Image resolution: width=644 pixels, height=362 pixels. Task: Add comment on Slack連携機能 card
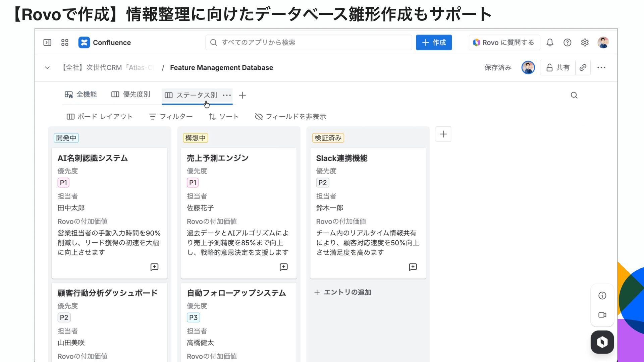click(x=413, y=267)
